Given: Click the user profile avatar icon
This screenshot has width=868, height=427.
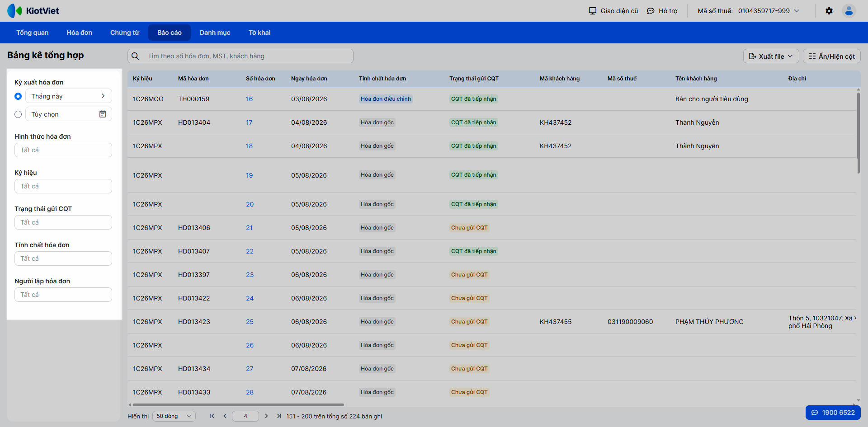Looking at the screenshot, I should 849,11.
